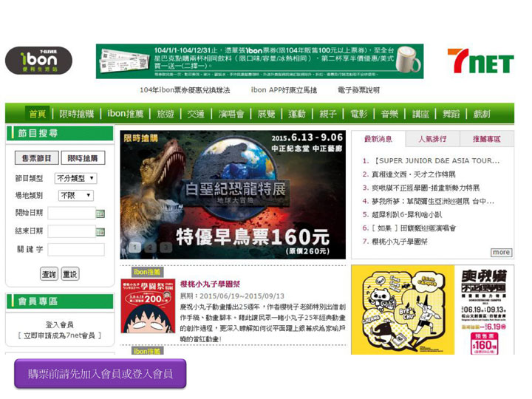Open 音樂 category

tap(389, 114)
